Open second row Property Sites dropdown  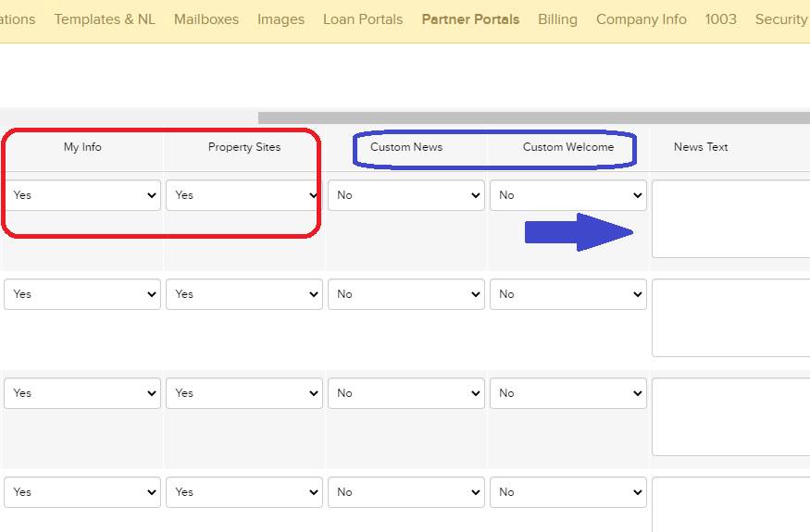point(243,294)
